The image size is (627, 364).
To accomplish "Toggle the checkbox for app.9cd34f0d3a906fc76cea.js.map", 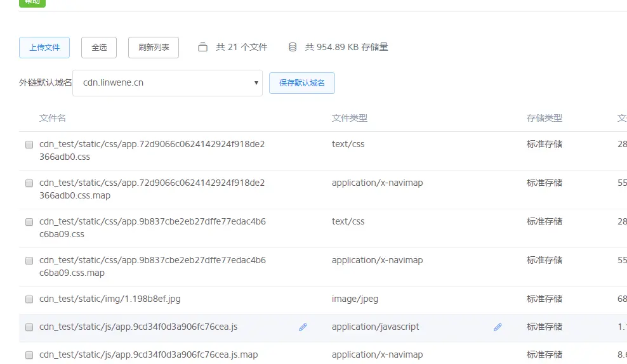I will [29, 355].
